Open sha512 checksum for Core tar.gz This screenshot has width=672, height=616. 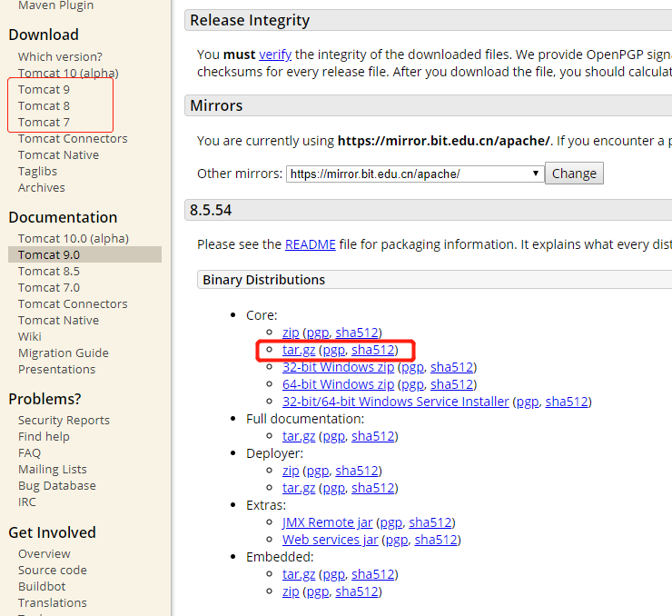click(373, 350)
